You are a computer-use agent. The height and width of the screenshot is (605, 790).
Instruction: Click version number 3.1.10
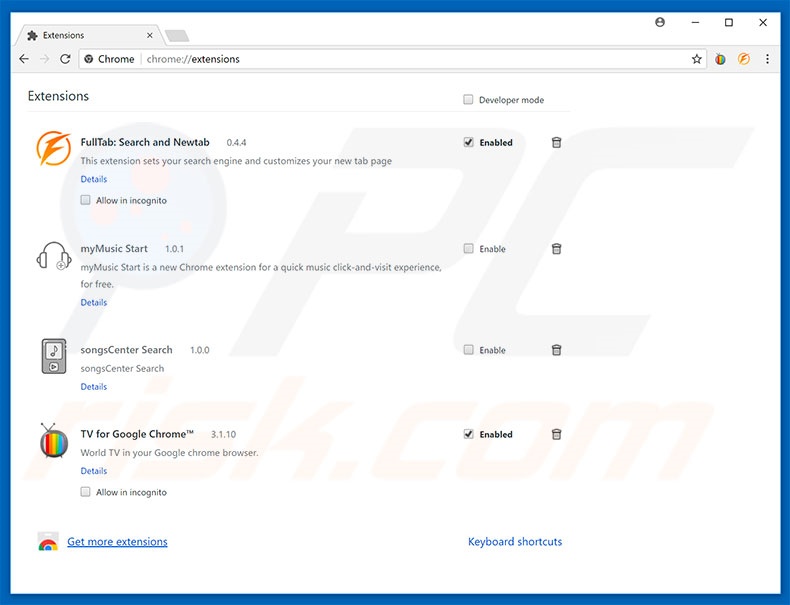223,434
